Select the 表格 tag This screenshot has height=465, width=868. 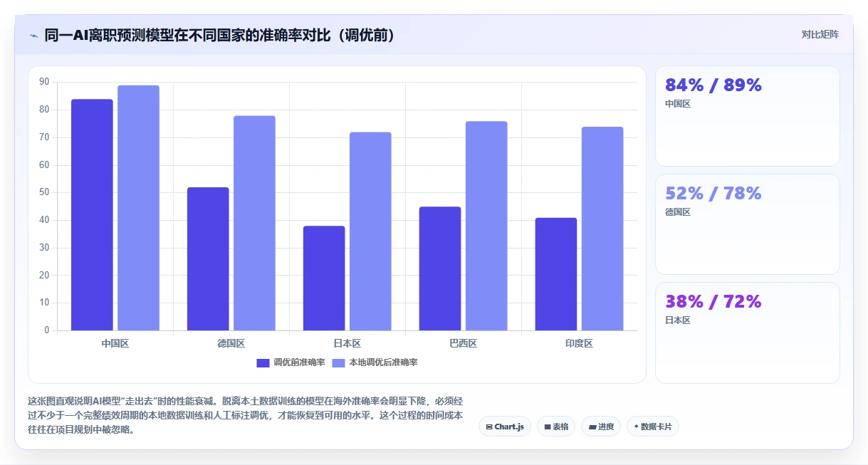(556, 427)
